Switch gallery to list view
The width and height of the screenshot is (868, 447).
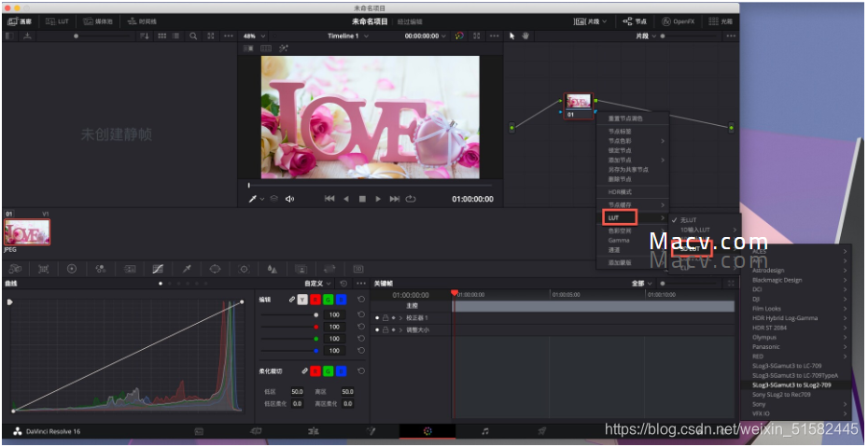tap(176, 36)
